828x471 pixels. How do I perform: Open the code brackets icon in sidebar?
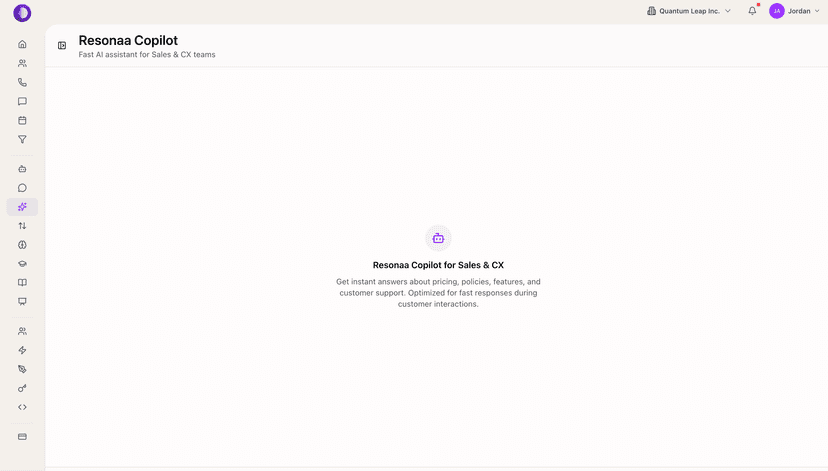click(22, 407)
